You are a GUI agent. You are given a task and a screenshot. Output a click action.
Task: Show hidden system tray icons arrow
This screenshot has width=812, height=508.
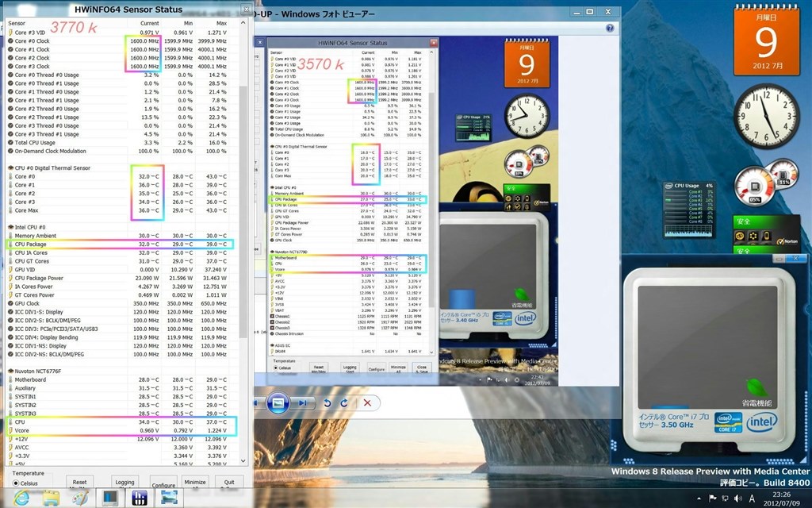699,498
